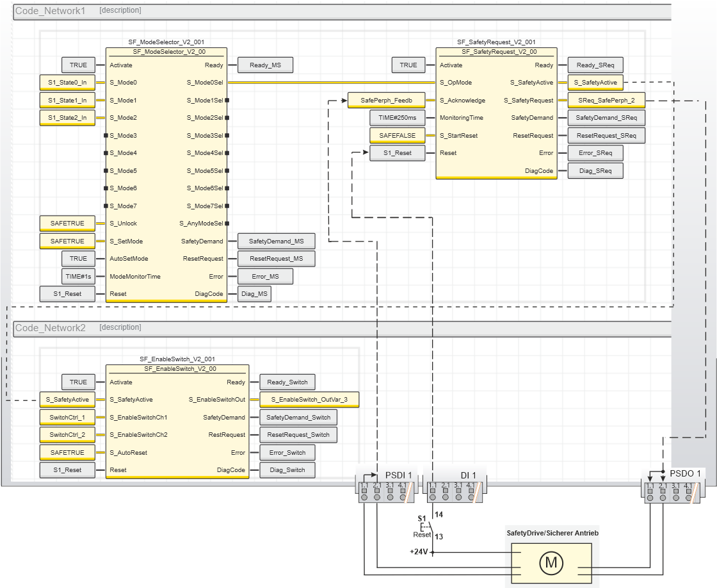The width and height of the screenshot is (717, 588).
Task: Select the SF_EnableSwitch_V2_00 block title
Action: pos(177,369)
